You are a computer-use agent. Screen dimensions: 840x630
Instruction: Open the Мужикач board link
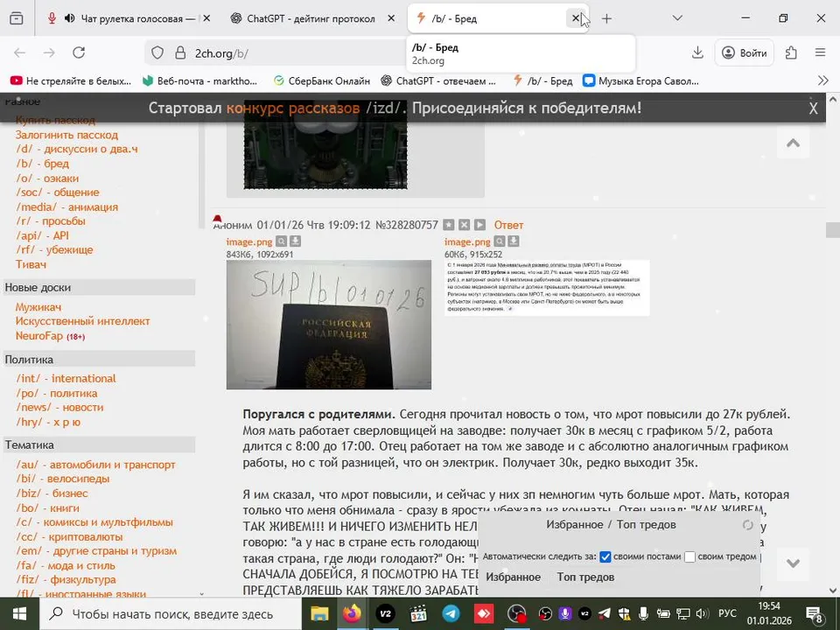38,307
